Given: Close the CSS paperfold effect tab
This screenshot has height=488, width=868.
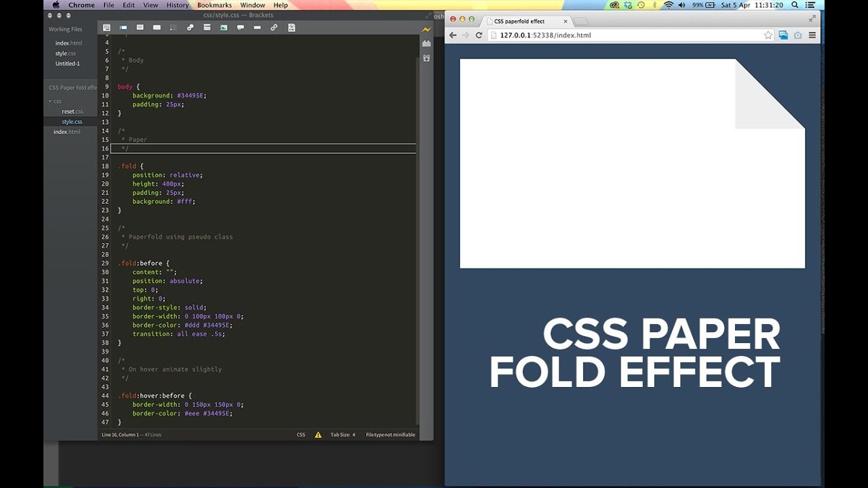Looking at the screenshot, I should 566,21.
